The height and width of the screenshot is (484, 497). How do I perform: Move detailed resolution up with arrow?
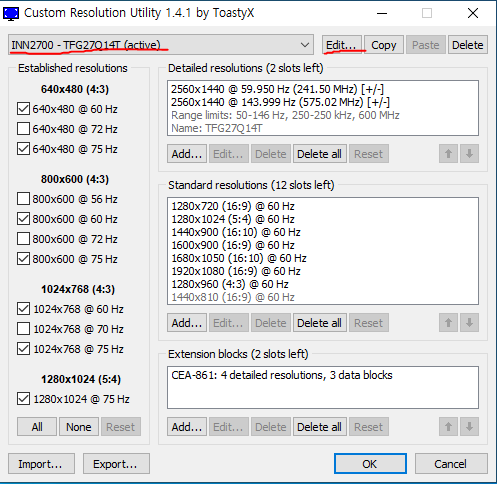click(448, 154)
